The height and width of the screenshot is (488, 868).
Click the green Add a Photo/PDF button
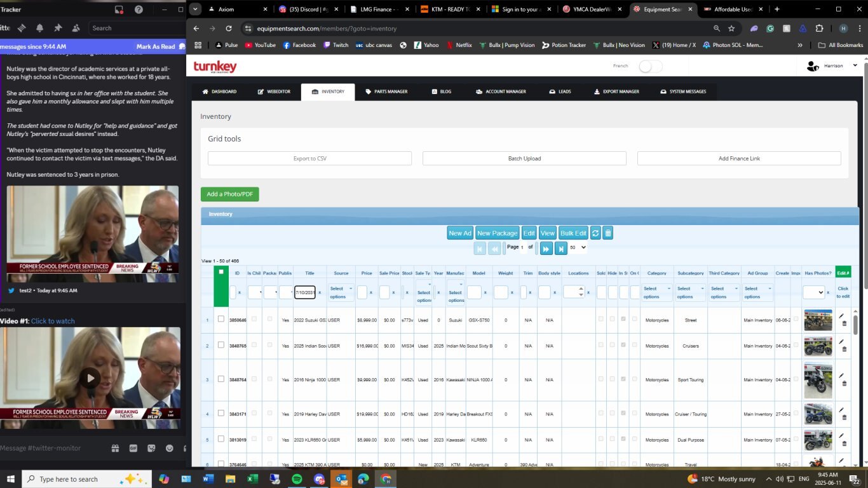[230, 194]
